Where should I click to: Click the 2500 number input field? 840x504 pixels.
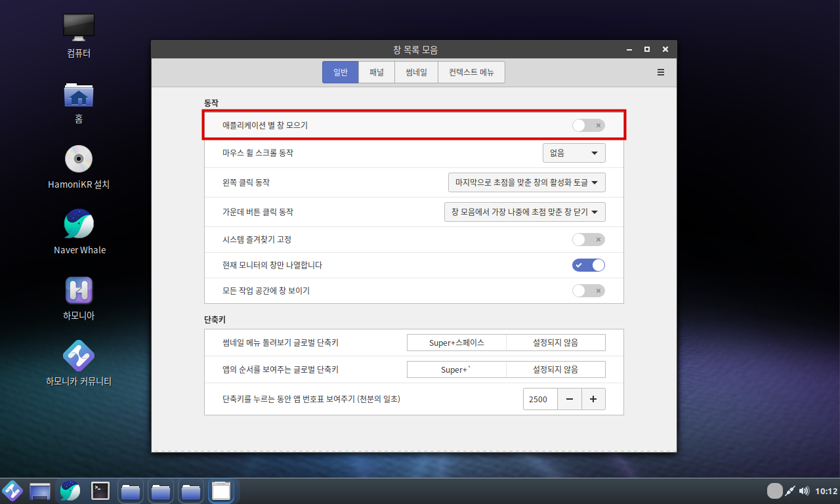tap(540, 399)
